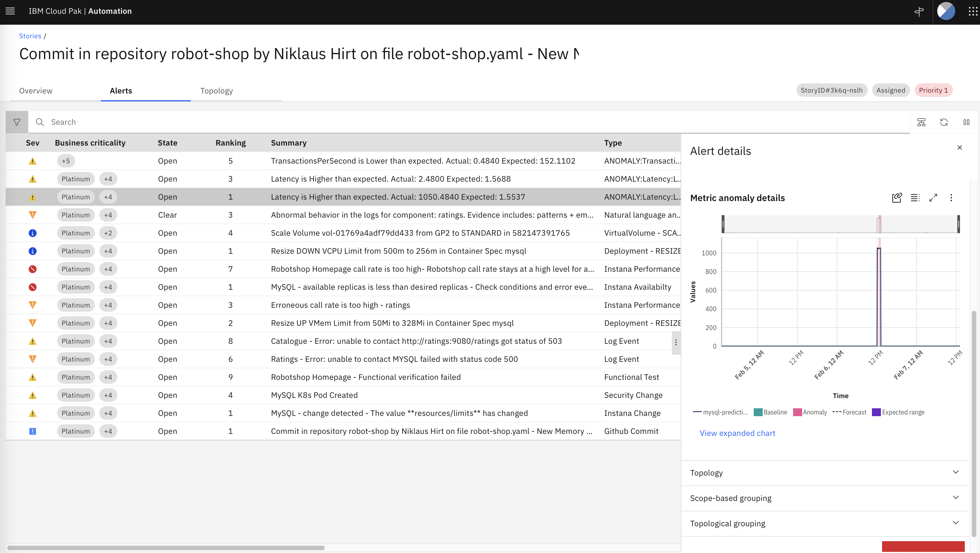Click the horizontal table scrollbar

[x=166, y=548]
